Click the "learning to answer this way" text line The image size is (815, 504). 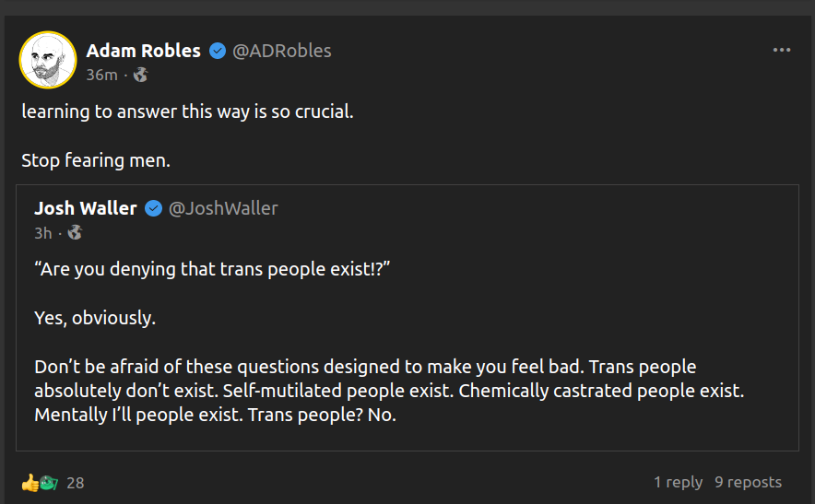187,112
